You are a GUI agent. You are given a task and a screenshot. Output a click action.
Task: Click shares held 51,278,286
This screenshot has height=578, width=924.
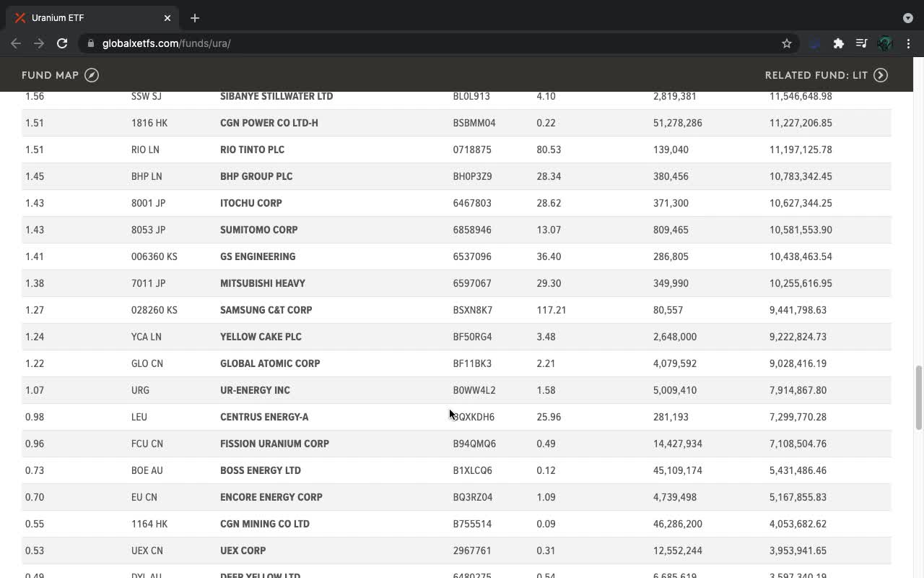tap(678, 123)
